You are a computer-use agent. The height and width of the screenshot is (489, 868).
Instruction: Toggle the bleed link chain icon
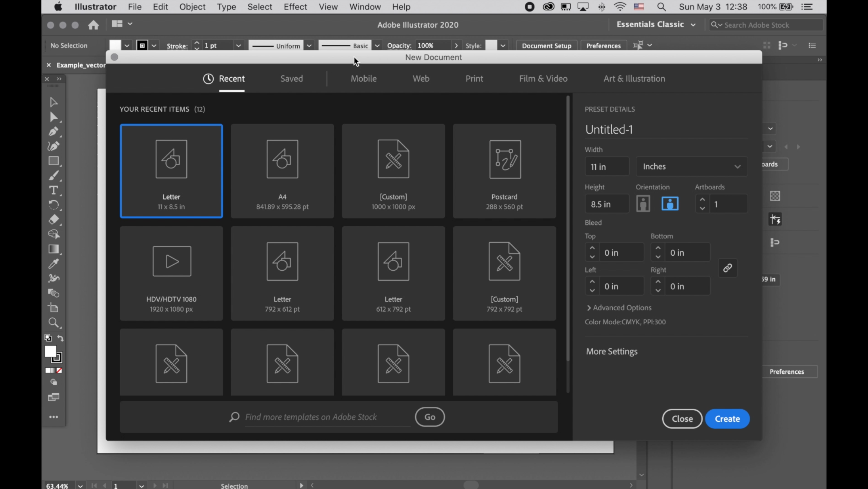click(x=727, y=268)
